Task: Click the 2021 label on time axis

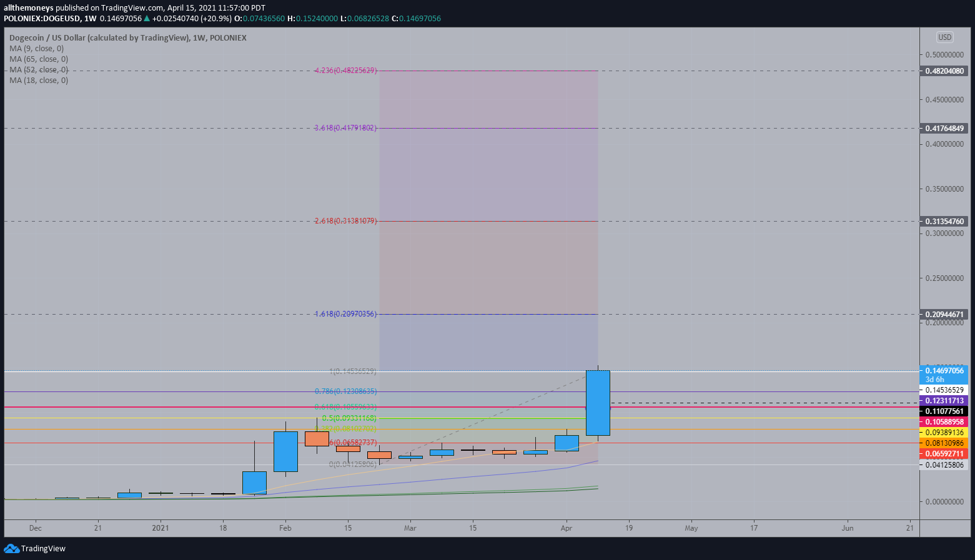Action: point(161,528)
